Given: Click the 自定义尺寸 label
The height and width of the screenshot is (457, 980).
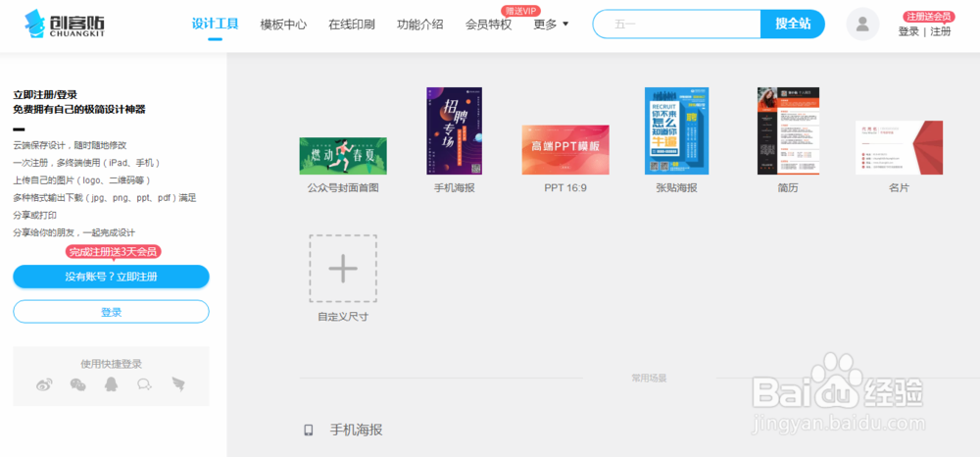Looking at the screenshot, I should pyautogui.click(x=343, y=317).
